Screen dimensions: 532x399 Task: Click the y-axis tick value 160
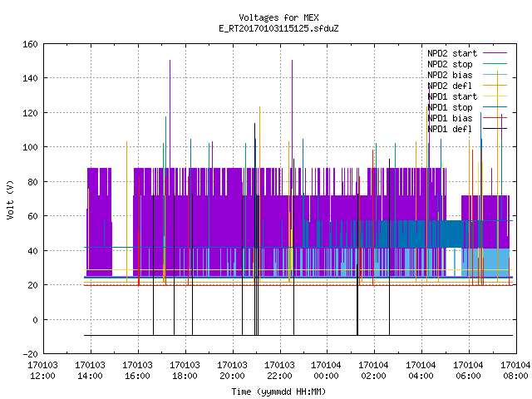[30, 44]
